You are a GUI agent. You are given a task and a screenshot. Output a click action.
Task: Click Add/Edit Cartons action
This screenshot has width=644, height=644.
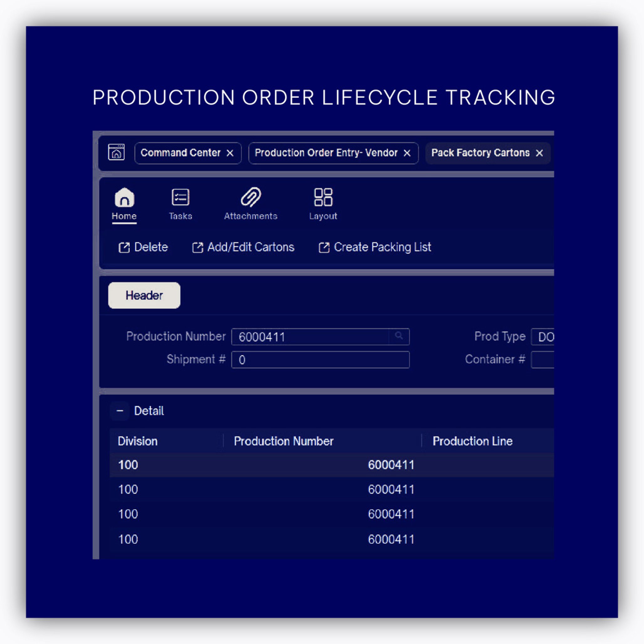click(x=243, y=247)
